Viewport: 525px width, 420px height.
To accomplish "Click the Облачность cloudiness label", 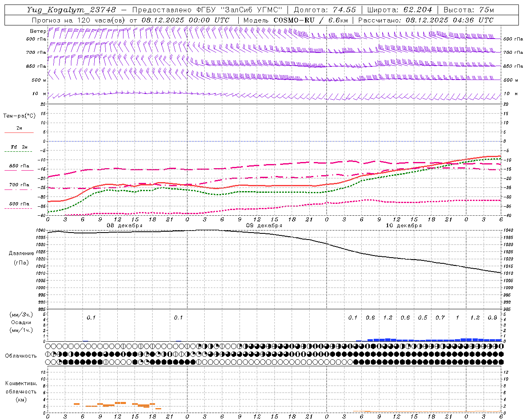I will (21, 356).
